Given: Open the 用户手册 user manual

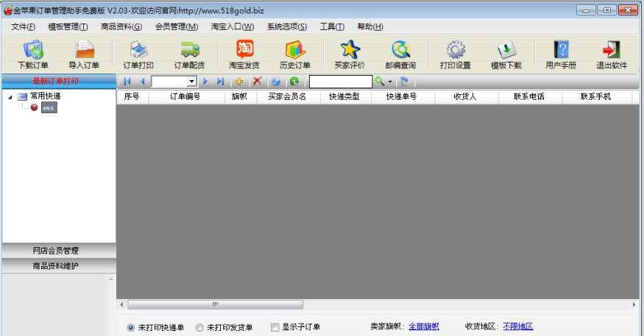Looking at the screenshot, I should pyautogui.click(x=561, y=54).
